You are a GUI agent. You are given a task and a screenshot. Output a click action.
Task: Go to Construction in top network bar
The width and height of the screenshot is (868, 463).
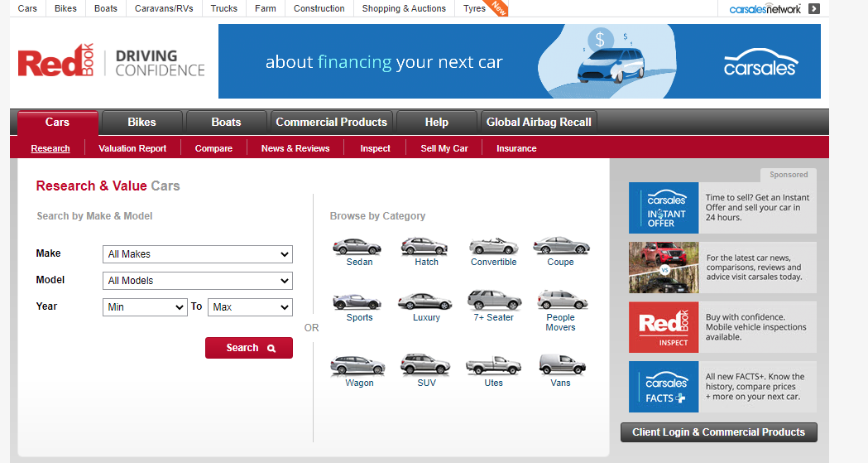(319, 8)
